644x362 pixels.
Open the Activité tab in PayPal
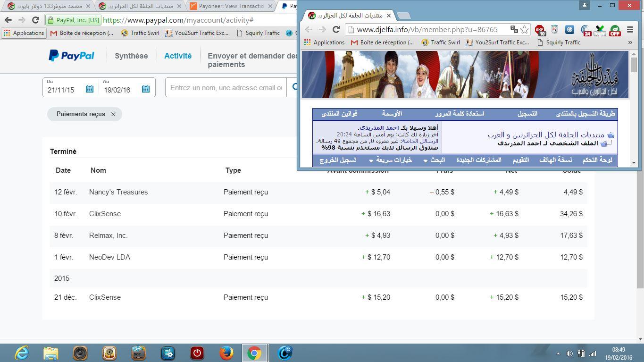point(178,56)
